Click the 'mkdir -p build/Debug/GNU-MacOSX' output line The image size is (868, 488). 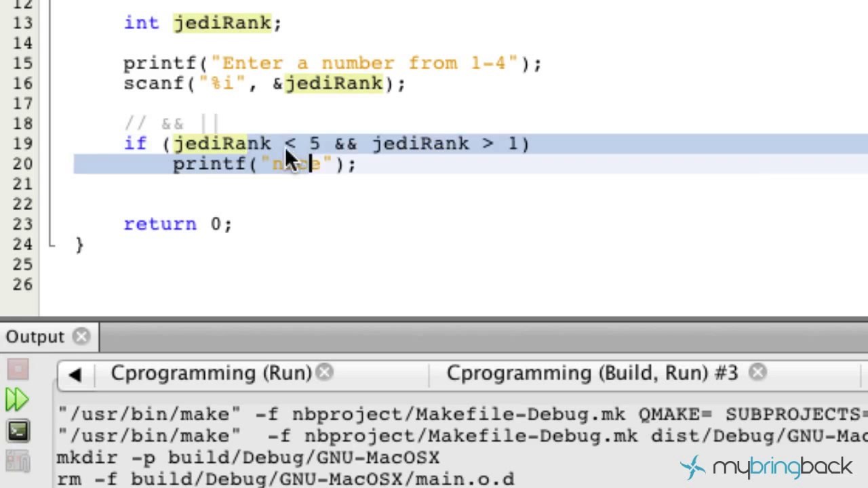(248, 457)
